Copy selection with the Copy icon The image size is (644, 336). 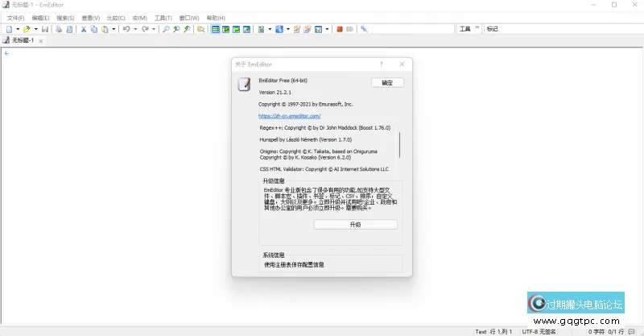94,29
